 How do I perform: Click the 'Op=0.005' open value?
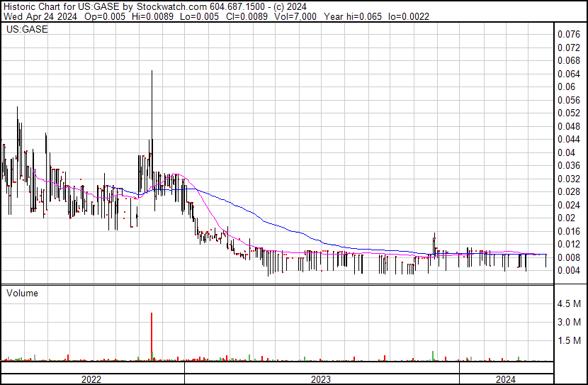click(105, 16)
